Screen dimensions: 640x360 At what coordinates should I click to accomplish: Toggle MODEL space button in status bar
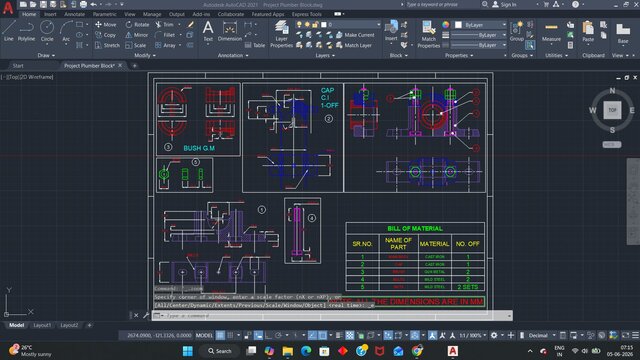204,336
